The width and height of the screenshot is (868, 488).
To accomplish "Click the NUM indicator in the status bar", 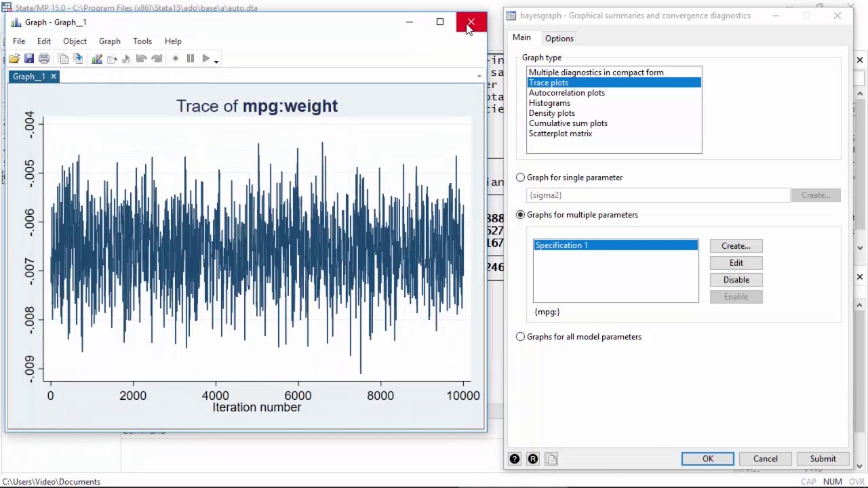I will tap(832, 482).
